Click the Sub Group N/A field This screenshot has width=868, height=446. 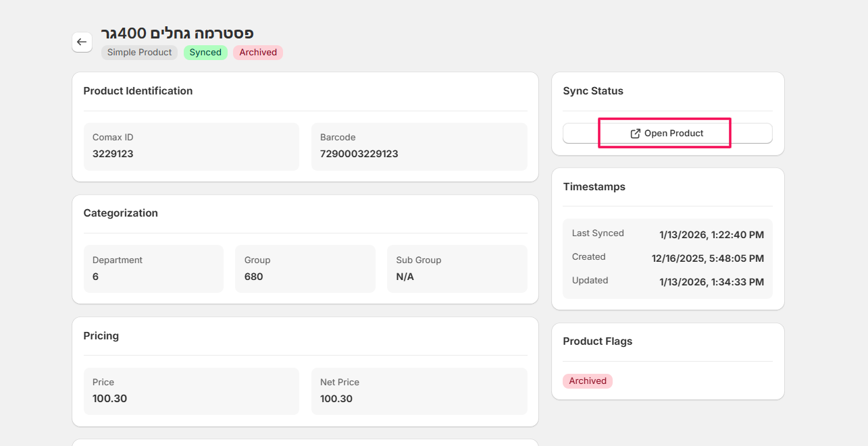pyautogui.click(x=457, y=269)
